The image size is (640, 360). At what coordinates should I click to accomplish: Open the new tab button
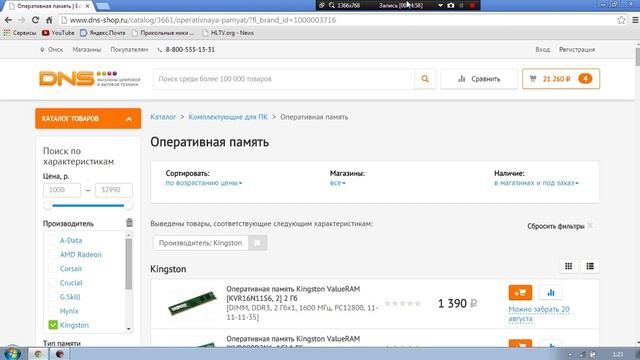click(102, 6)
